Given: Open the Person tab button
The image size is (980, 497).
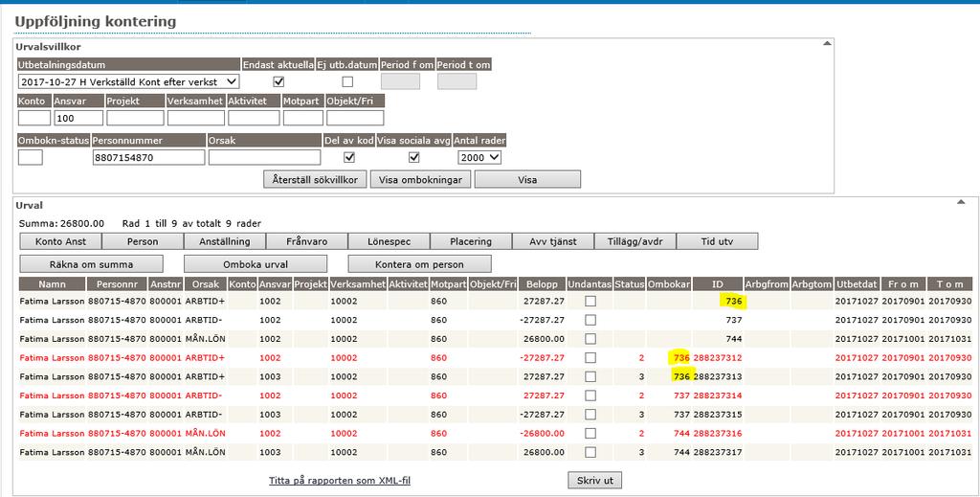Looking at the screenshot, I should click(x=143, y=241).
